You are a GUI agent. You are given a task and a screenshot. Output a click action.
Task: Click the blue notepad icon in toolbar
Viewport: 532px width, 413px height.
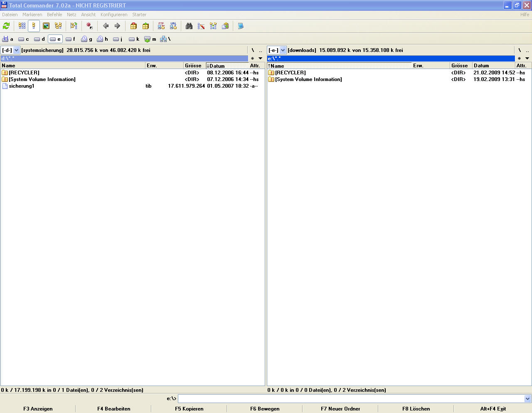coord(241,26)
